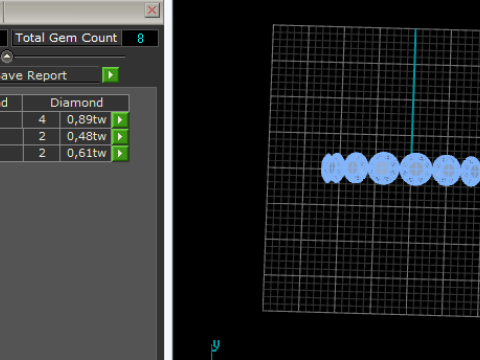Viewport: 480px width, 360px height.
Task: Open details arrow for 0,61tw row
Action: tap(120, 153)
